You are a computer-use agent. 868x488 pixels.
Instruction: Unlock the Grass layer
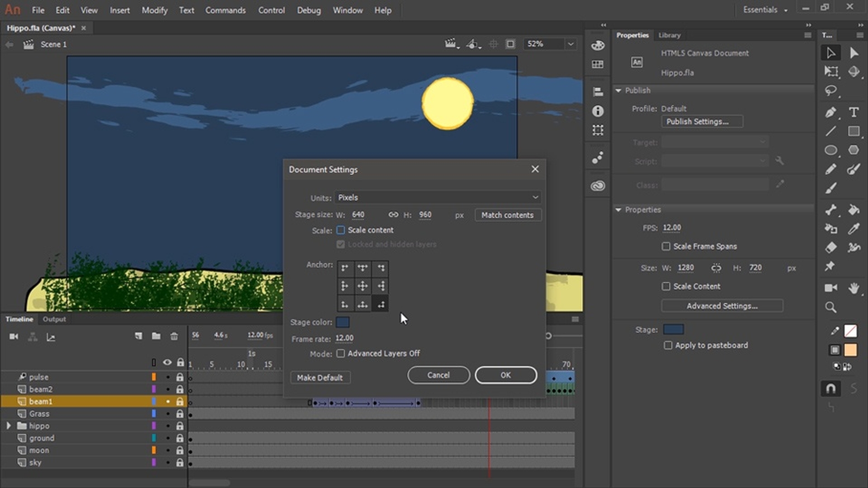(x=179, y=413)
